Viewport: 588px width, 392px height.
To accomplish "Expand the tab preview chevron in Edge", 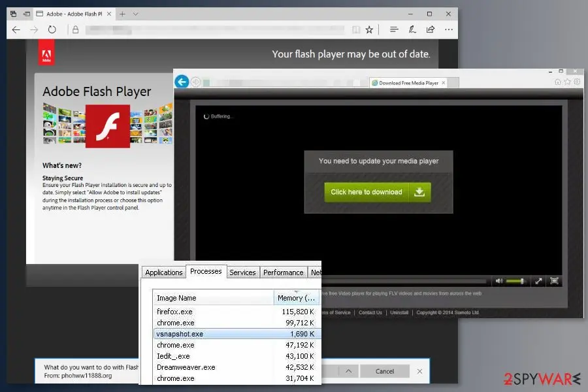I will [x=135, y=14].
